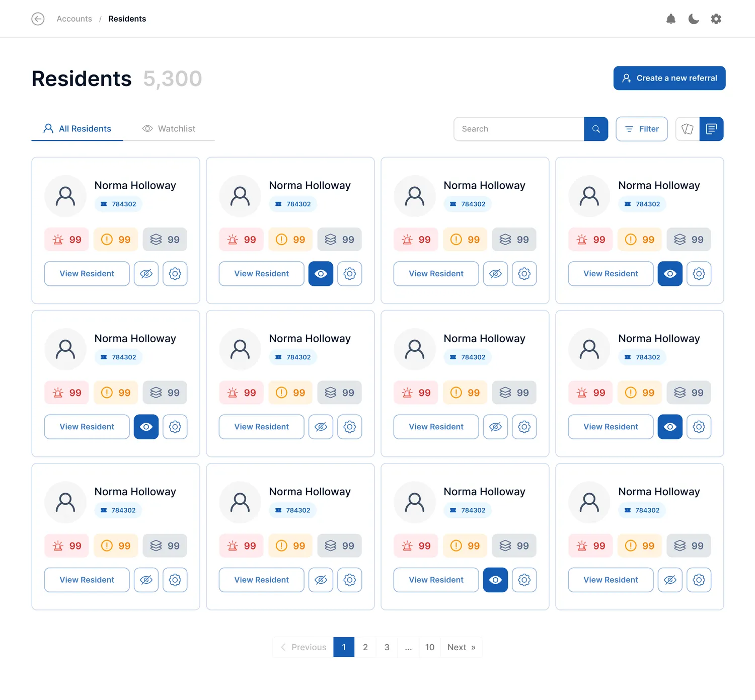
Task: Click Previous in pagination
Action: click(303, 647)
